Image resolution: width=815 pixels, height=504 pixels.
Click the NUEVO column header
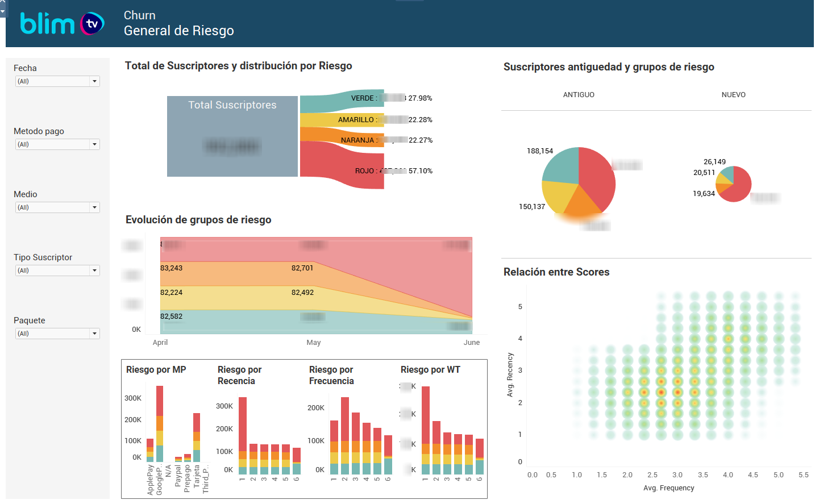(x=733, y=95)
